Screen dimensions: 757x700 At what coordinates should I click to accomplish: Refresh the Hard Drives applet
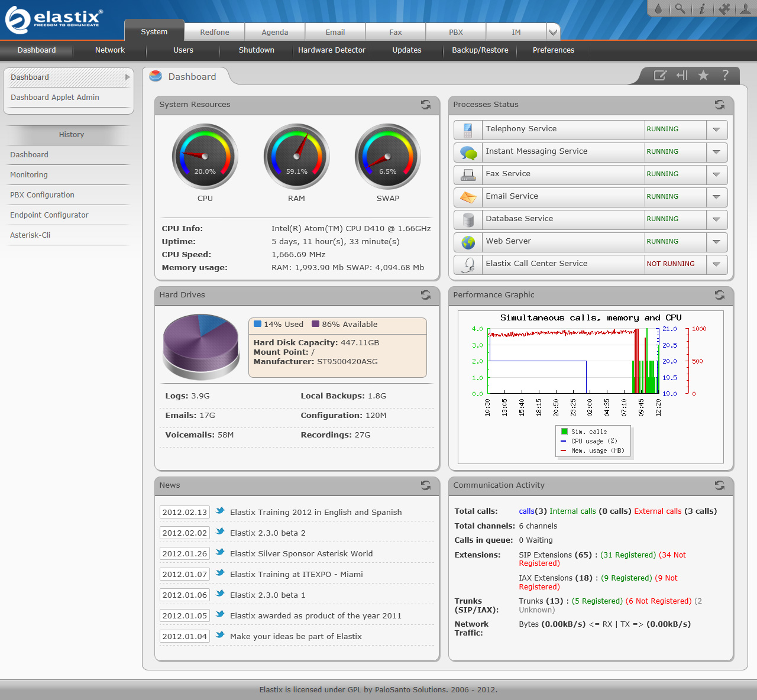(x=426, y=295)
